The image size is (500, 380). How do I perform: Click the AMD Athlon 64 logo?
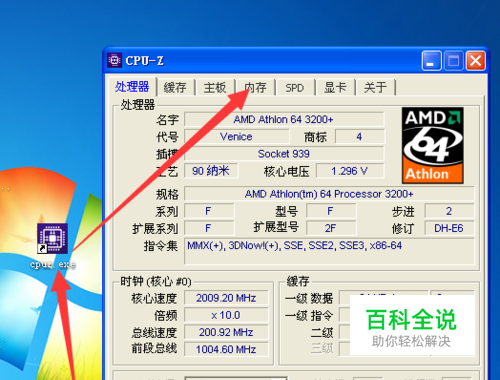(x=433, y=145)
